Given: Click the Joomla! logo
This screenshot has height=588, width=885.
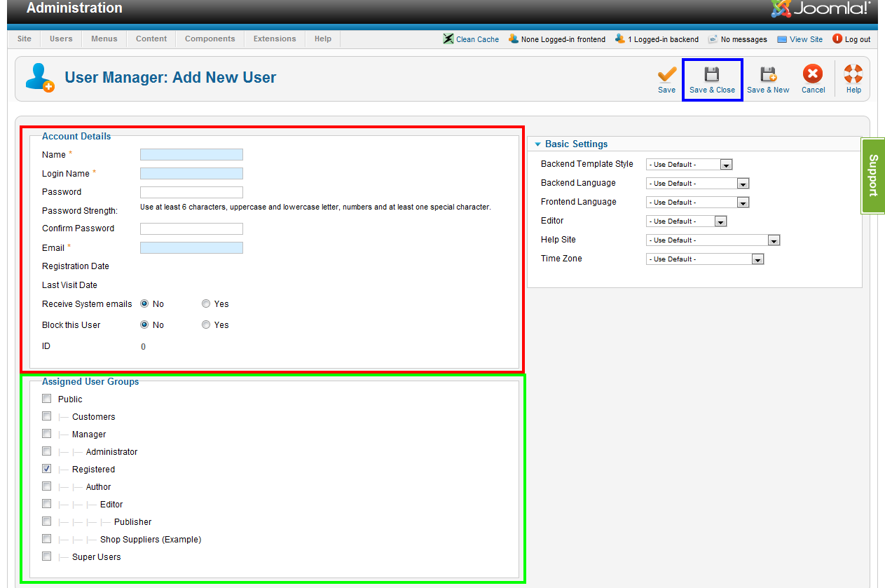Looking at the screenshot, I should [x=821, y=8].
